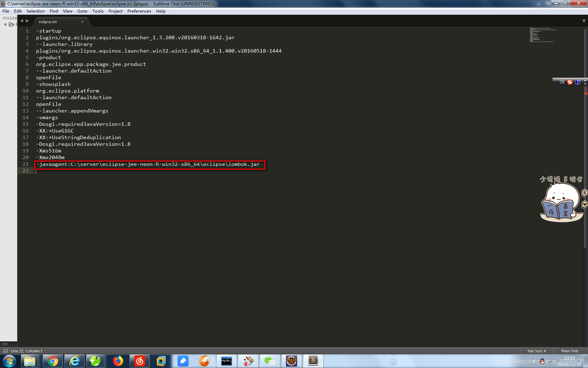Click the -showsplash line text
Viewport: 588px width, 368px height.
[x=53, y=84]
